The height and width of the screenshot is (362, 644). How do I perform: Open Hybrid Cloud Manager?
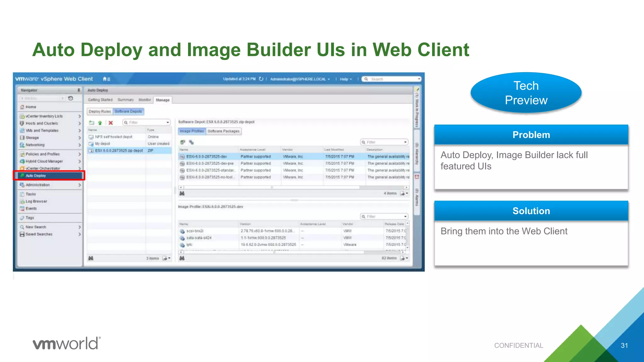[44, 161]
